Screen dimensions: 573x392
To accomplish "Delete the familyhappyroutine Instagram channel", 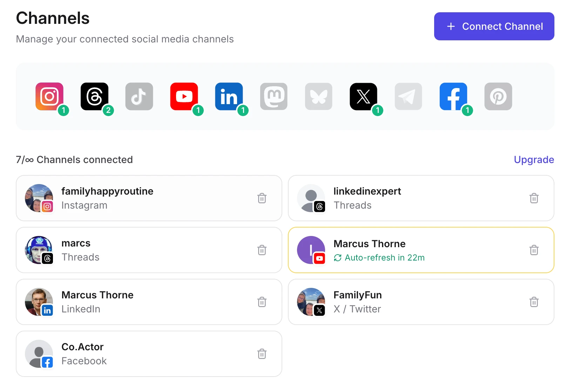I will [x=262, y=198].
